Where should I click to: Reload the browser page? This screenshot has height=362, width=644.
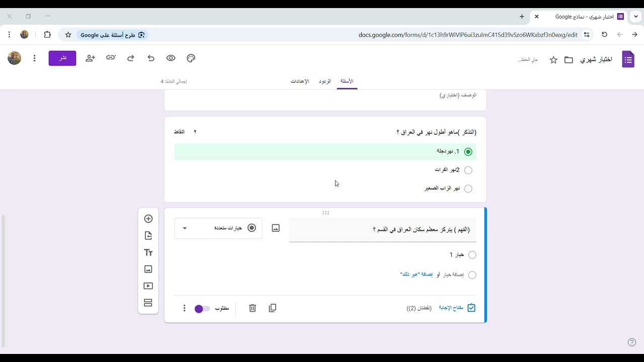[605, 35]
